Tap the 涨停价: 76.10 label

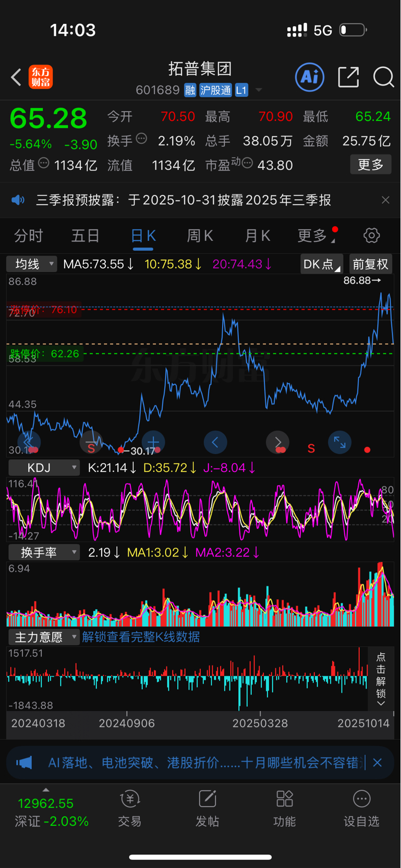(43, 310)
